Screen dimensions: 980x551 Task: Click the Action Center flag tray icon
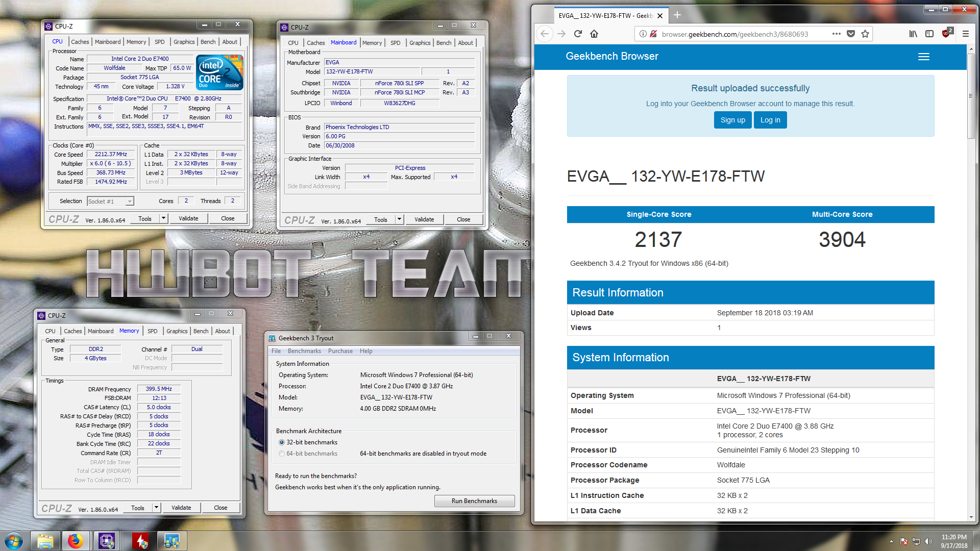point(904,541)
